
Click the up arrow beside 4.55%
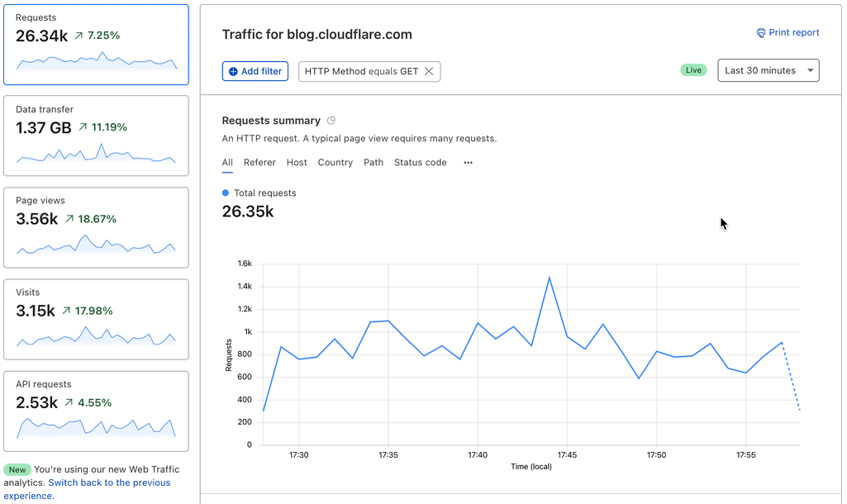(69, 402)
